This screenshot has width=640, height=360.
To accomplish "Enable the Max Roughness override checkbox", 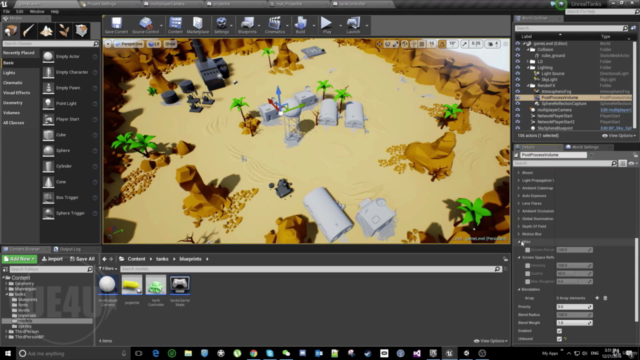I will pos(527,282).
